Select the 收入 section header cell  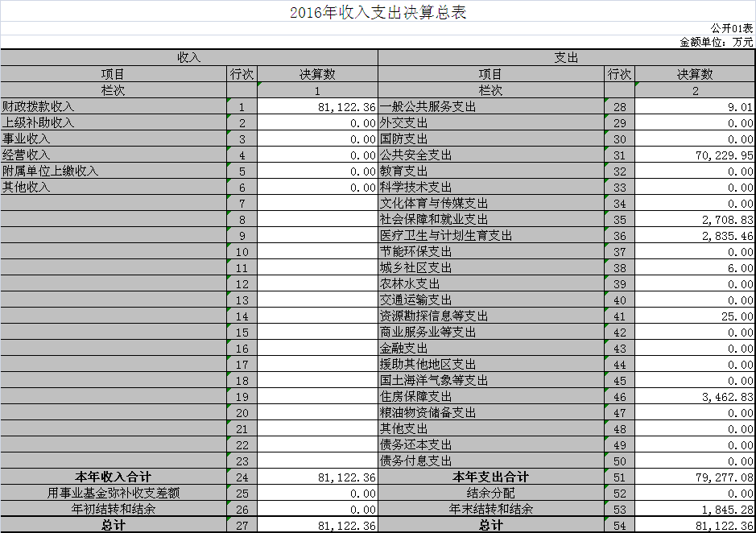click(x=188, y=58)
